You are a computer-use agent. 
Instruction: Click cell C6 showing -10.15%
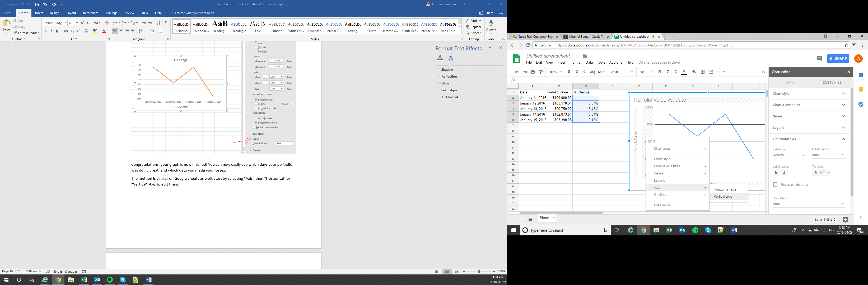pos(586,120)
